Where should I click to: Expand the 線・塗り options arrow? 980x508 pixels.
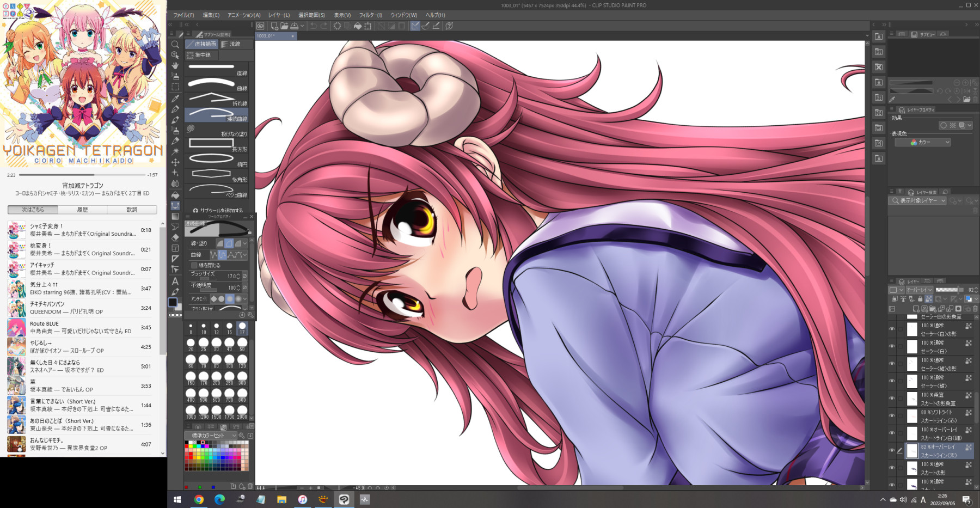click(x=245, y=243)
